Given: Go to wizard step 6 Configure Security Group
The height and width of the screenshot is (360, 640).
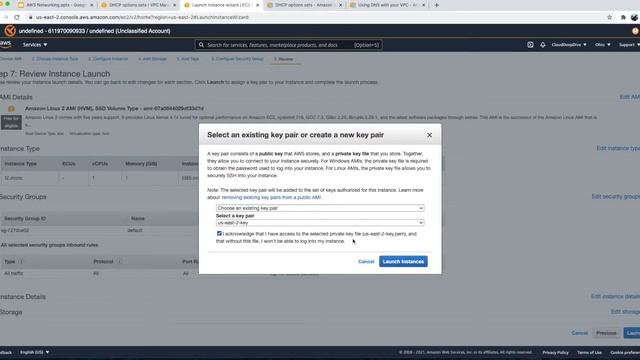Looking at the screenshot, I should [x=237, y=59].
